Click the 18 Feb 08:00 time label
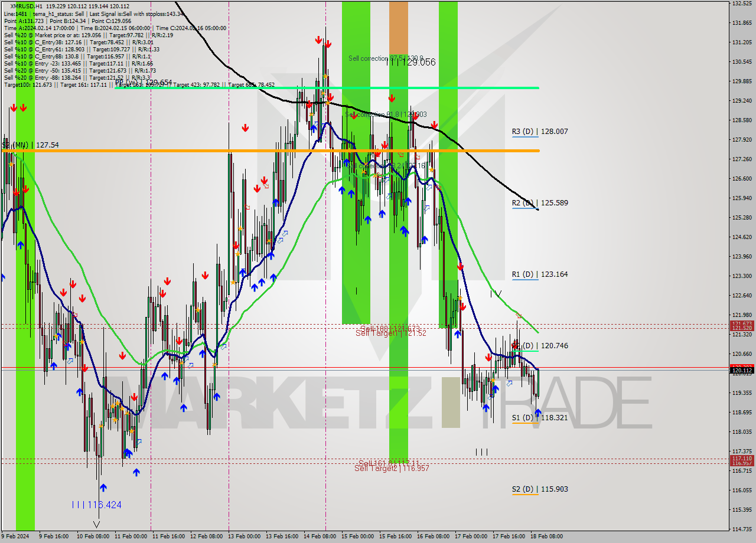This screenshot has height=543, width=756. tap(547, 537)
